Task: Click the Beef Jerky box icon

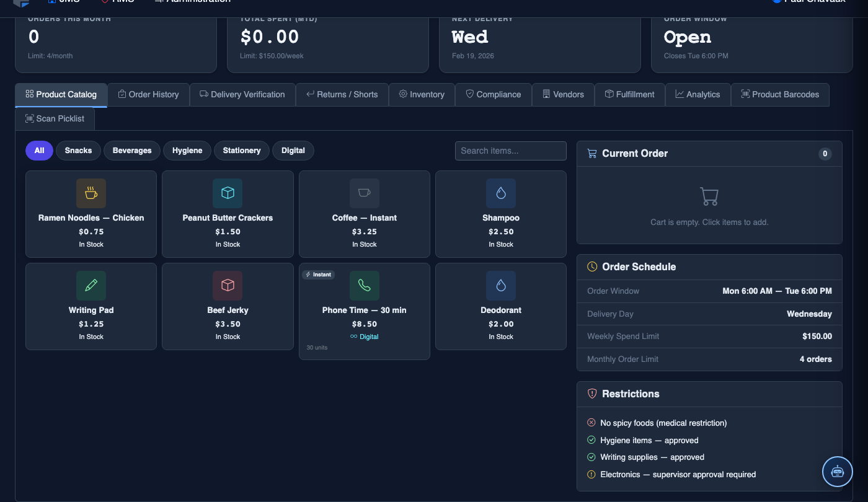Action: coord(228,286)
